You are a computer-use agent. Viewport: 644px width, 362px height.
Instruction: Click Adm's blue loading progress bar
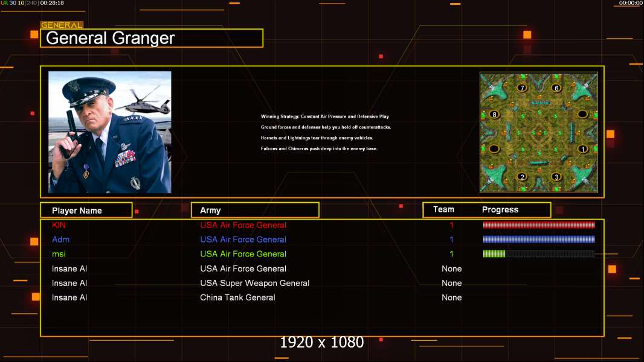[x=539, y=240]
